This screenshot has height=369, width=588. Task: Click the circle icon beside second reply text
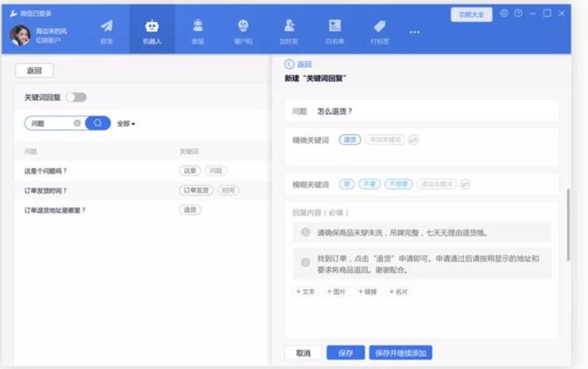(306, 262)
